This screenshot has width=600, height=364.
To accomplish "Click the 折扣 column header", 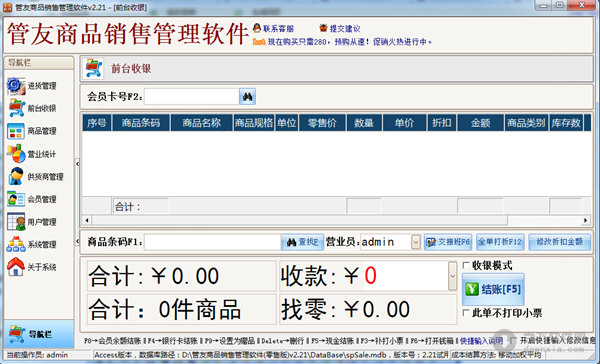I will pyautogui.click(x=442, y=122).
